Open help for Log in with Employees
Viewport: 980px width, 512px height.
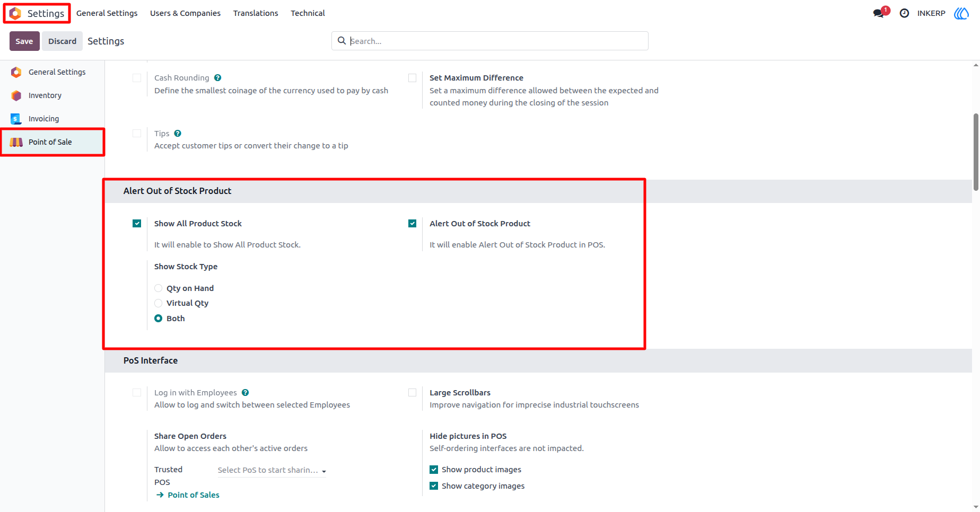pyautogui.click(x=245, y=393)
